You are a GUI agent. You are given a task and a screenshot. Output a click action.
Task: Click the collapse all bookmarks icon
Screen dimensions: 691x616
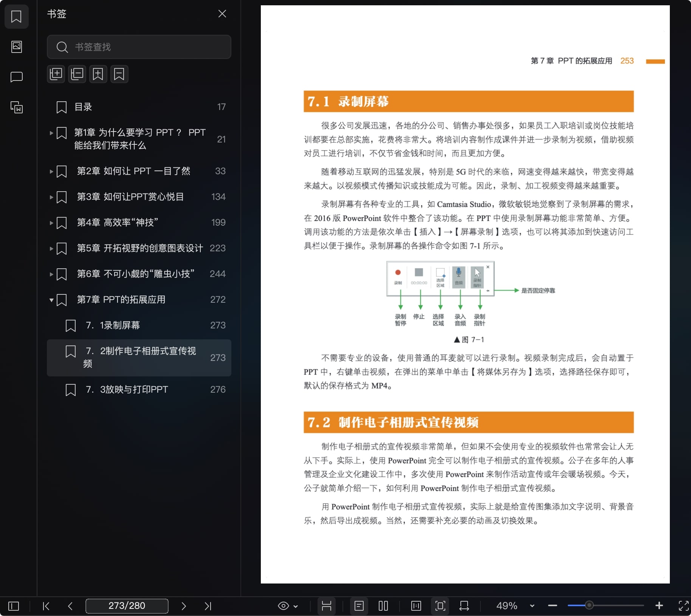tap(77, 74)
